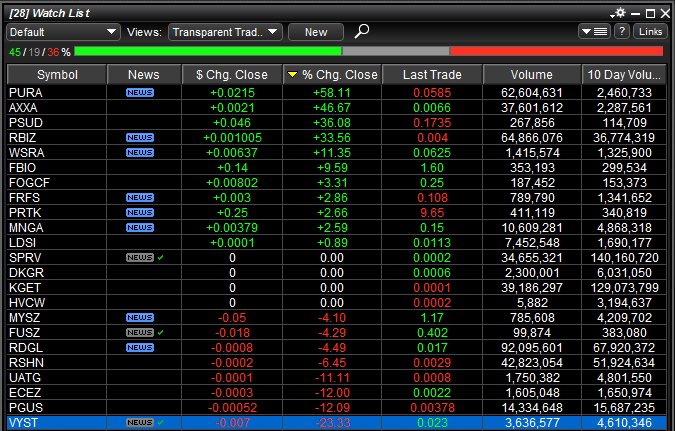The width and height of the screenshot is (675, 431).
Task: Sort by Last Trade column header
Action: point(432,74)
